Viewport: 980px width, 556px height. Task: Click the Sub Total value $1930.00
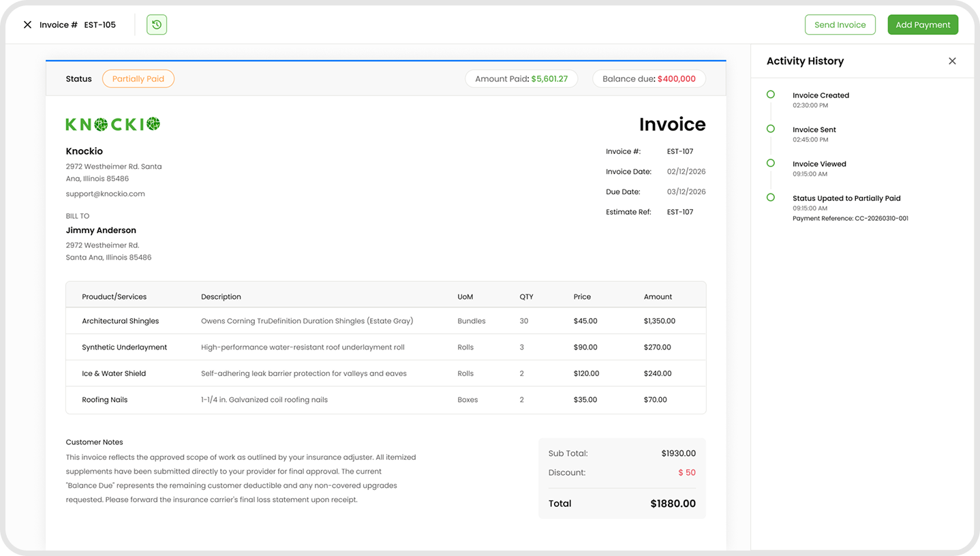[679, 453]
